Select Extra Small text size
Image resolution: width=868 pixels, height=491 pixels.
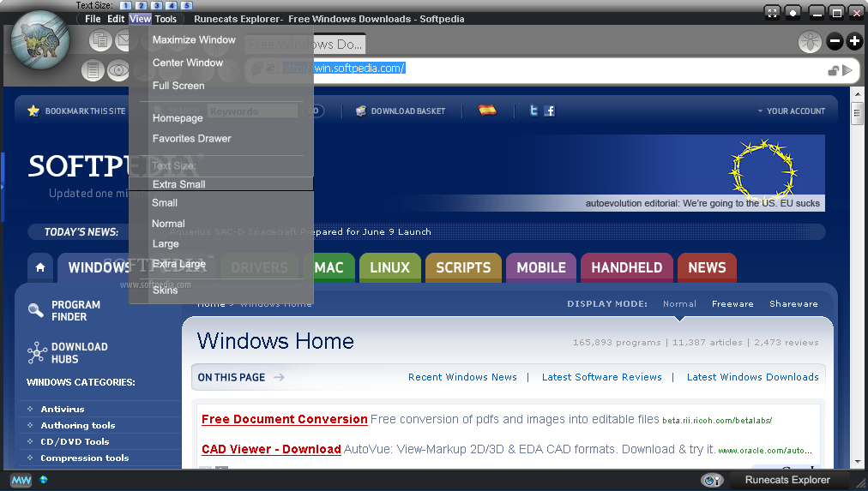[x=221, y=184]
